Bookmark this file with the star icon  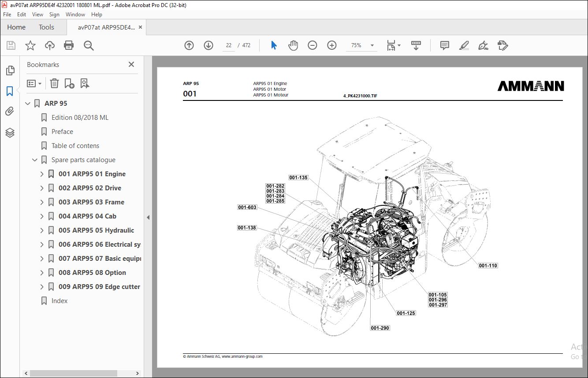30,45
